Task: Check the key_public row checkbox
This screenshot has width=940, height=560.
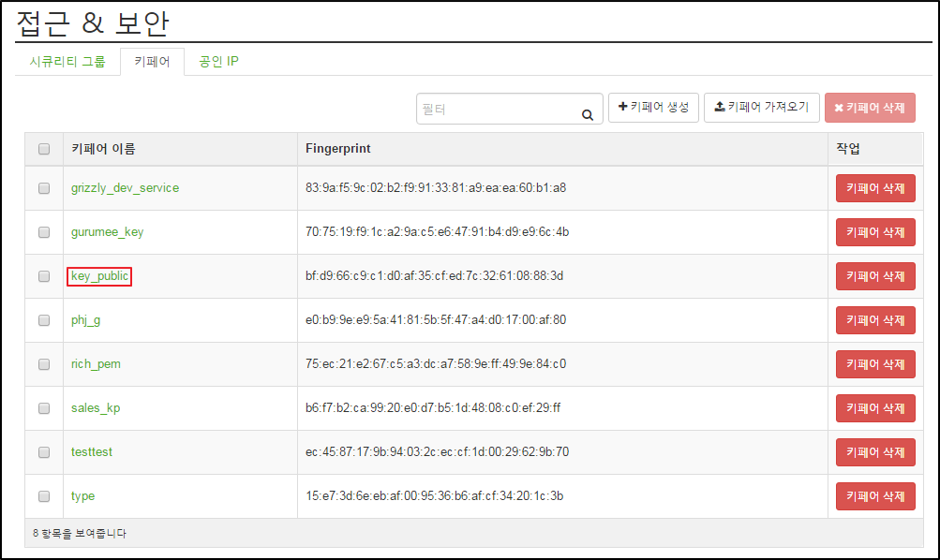Action: [44, 276]
